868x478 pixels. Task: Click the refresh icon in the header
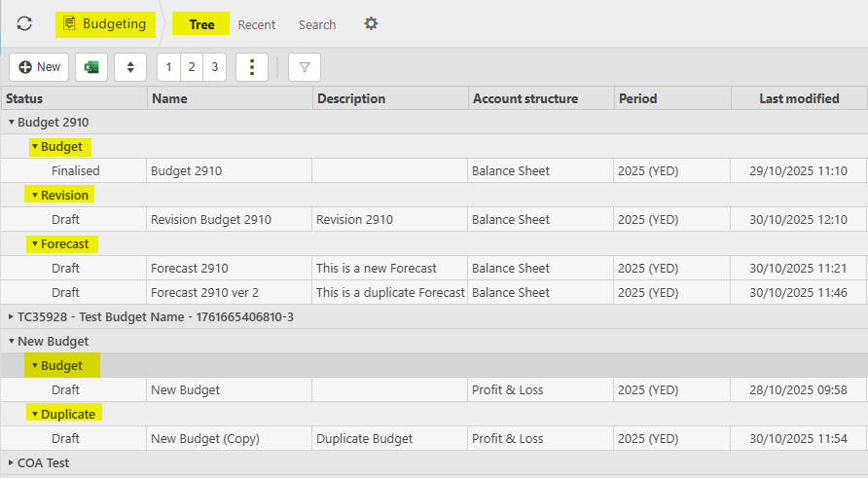[x=24, y=23]
